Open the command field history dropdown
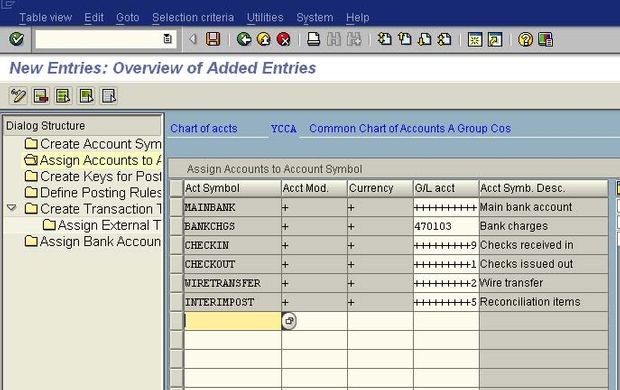The image size is (620, 390). tap(167, 39)
